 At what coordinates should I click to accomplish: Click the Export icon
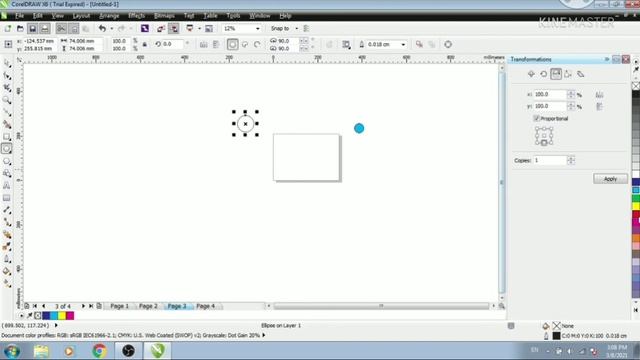point(174,29)
